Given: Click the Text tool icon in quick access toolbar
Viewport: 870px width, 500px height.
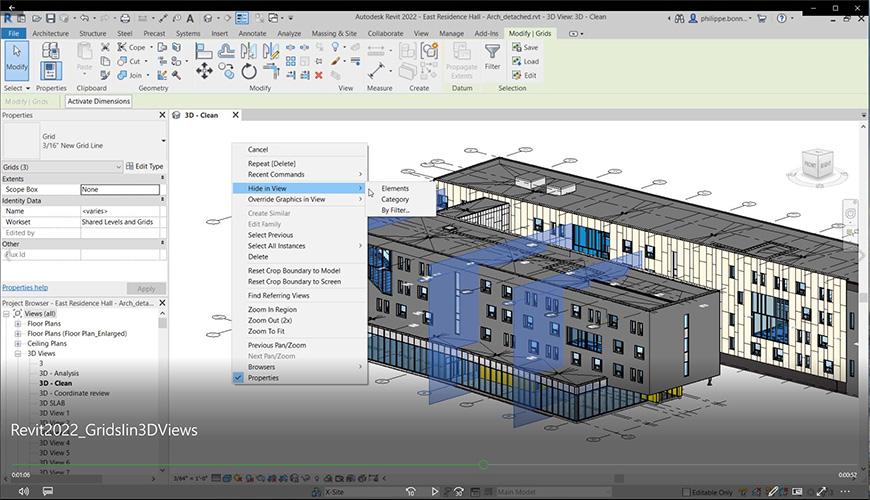Looking at the screenshot, I should 190,18.
